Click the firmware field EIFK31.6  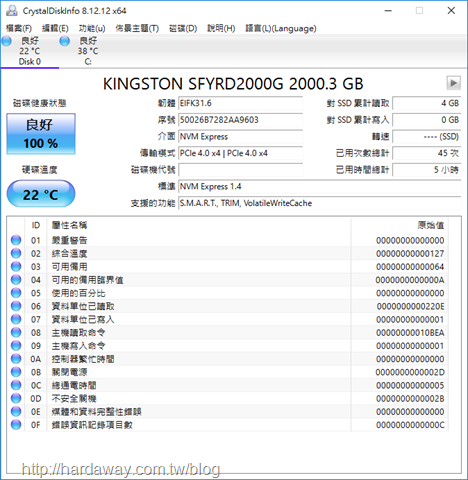click(241, 103)
